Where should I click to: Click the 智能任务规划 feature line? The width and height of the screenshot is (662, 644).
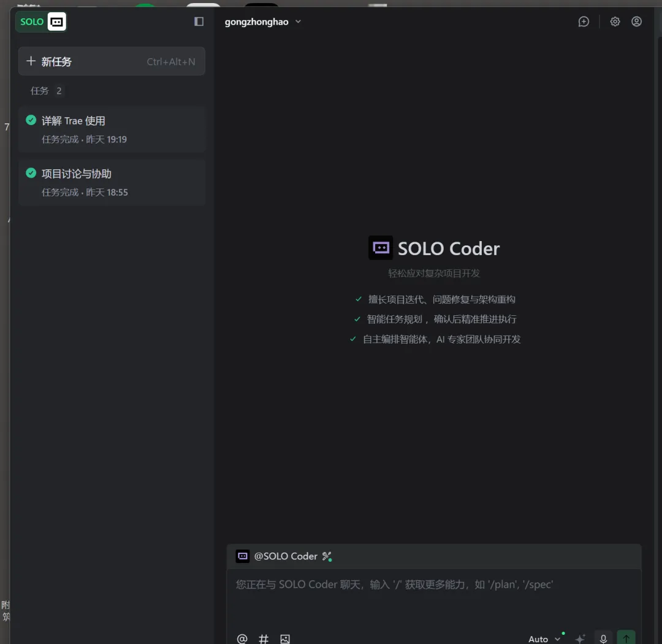click(x=435, y=319)
